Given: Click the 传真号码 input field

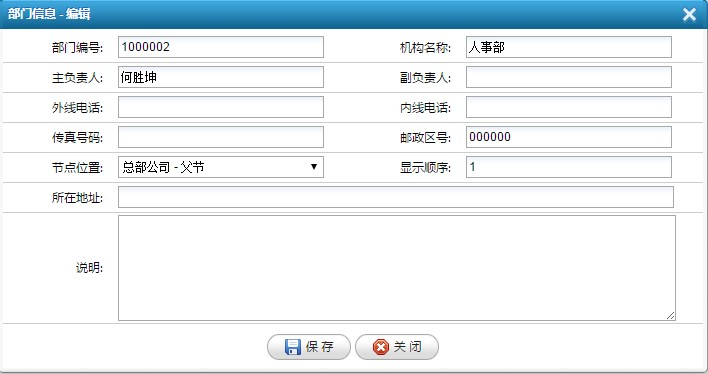Looking at the screenshot, I should pyautogui.click(x=221, y=137).
